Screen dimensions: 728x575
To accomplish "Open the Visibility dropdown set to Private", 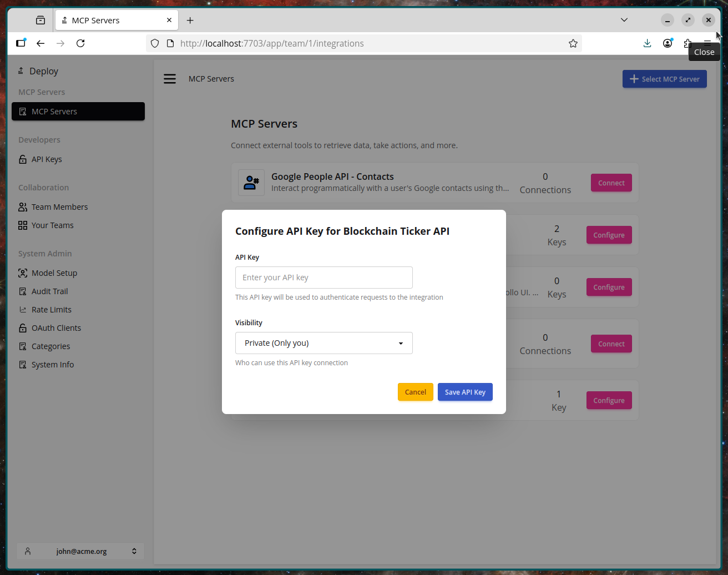I will (324, 343).
